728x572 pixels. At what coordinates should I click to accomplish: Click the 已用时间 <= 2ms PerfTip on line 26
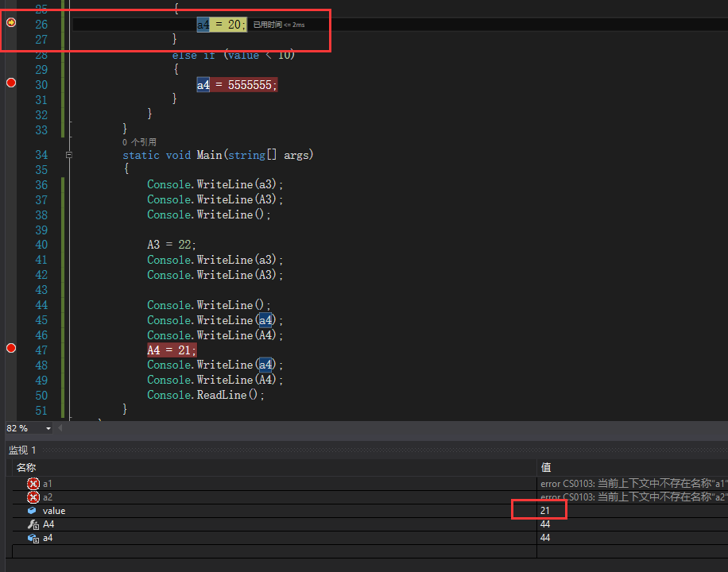click(x=279, y=24)
